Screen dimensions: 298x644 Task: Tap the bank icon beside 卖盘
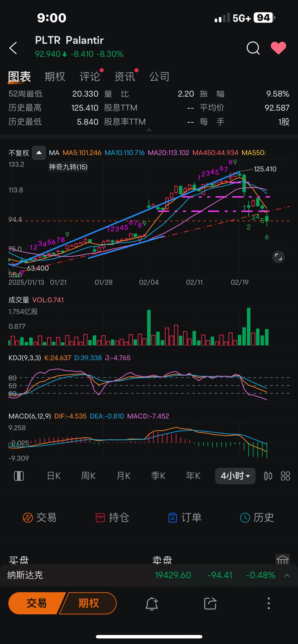click(282, 559)
